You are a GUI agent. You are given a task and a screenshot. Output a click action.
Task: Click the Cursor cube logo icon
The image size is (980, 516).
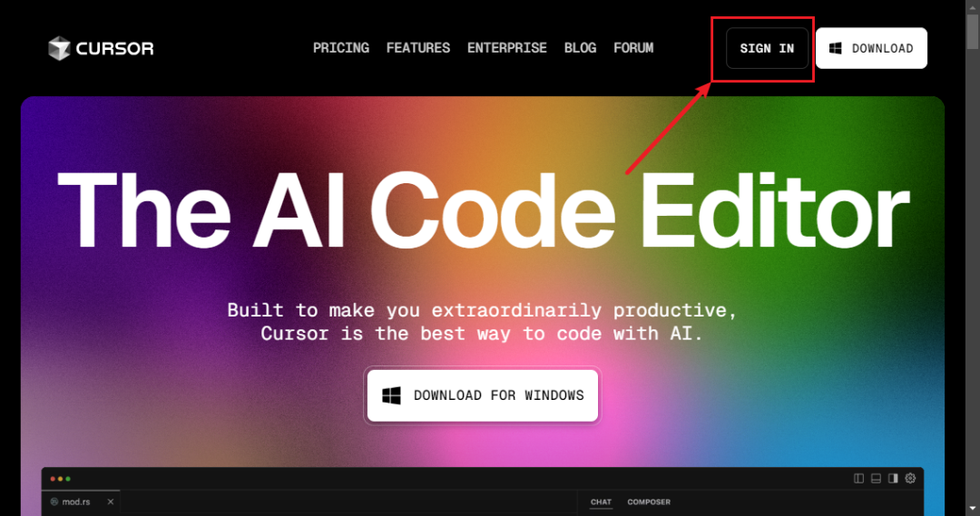coord(59,48)
